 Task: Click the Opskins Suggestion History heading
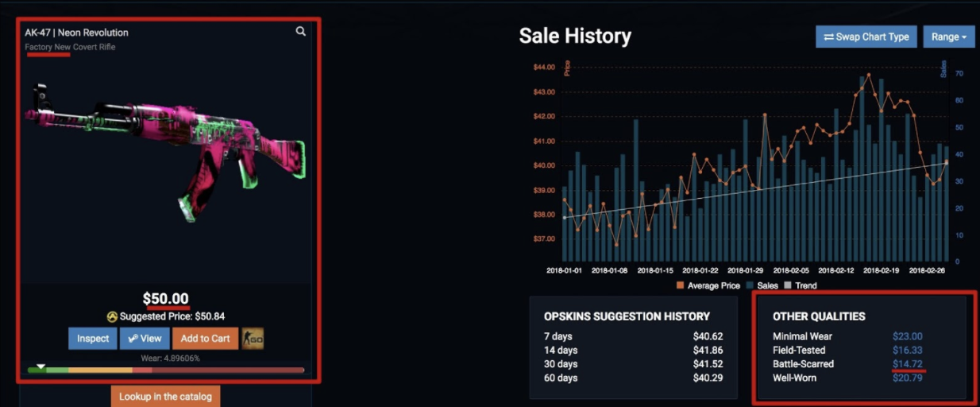(x=627, y=316)
